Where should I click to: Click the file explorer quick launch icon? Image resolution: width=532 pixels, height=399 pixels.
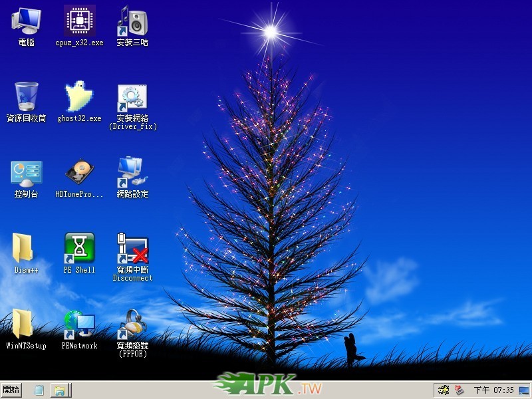[x=60, y=390]
